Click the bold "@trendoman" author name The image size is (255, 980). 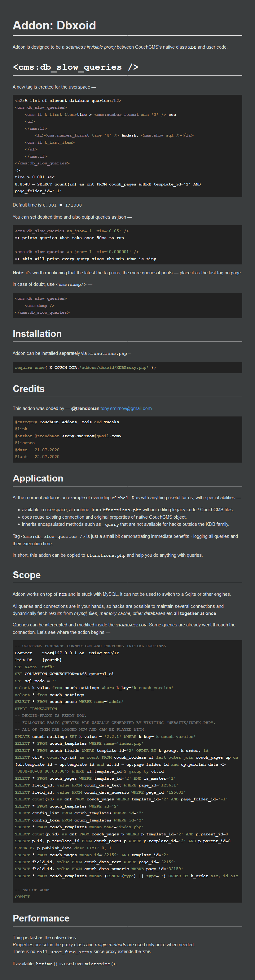tap(85, 408)
